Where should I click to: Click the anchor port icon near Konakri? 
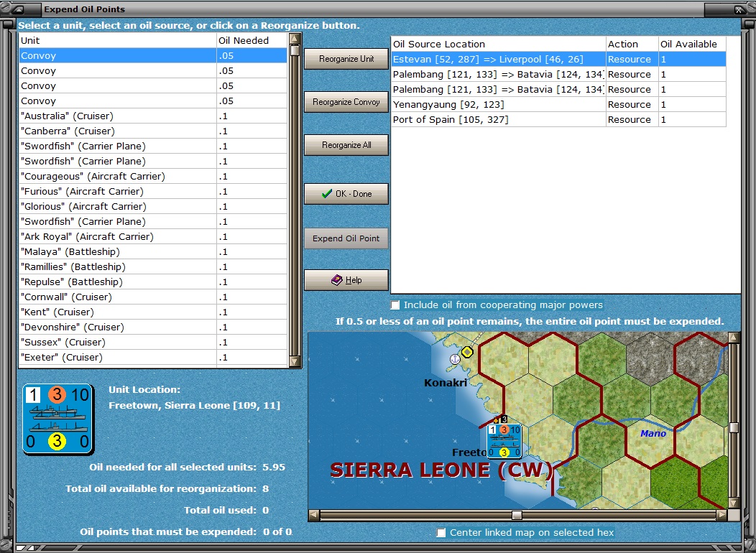(x=455, y=359)
